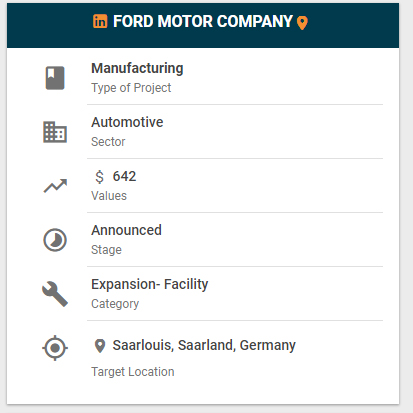The image size is (413, 413).
Task: Click the gray location pin before Saarlouis
Action: (x=100, y=346)
